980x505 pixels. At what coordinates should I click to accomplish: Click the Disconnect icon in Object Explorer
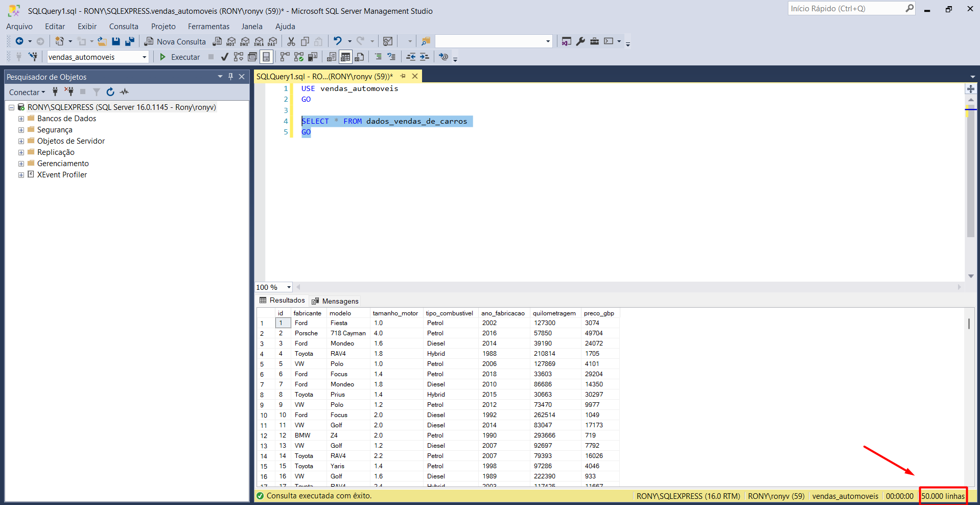click(x=69, y=92)
